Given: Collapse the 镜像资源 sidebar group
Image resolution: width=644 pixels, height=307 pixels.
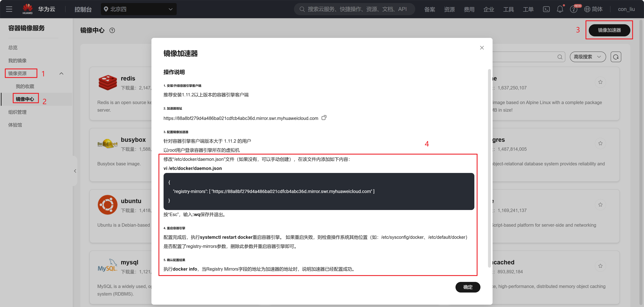Looking at the screenshot, I should pyautogui.click(x=61, y=73).
